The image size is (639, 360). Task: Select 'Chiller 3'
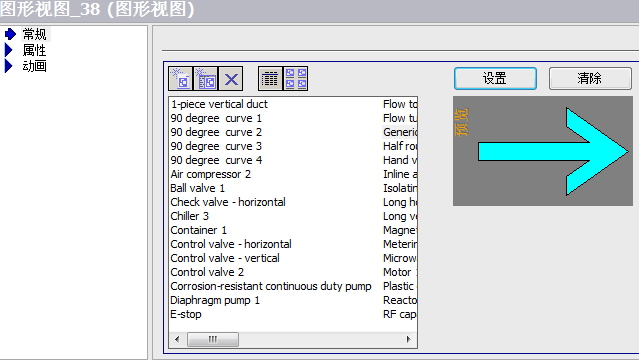[x=189, y=216]
